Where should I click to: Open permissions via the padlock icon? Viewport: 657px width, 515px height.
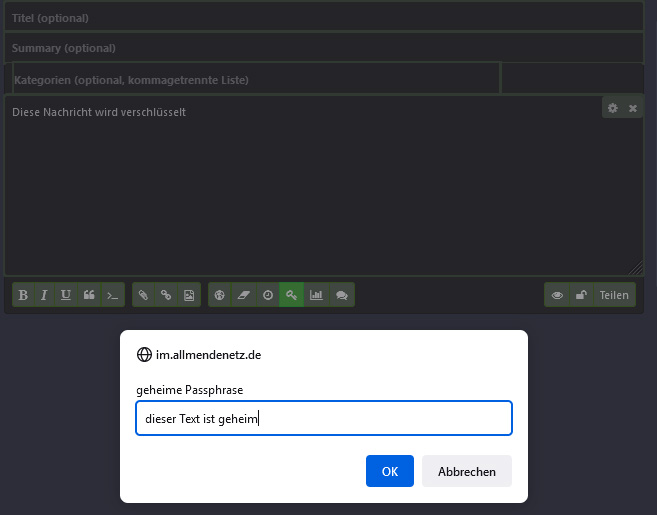click(x=580, y=295)
